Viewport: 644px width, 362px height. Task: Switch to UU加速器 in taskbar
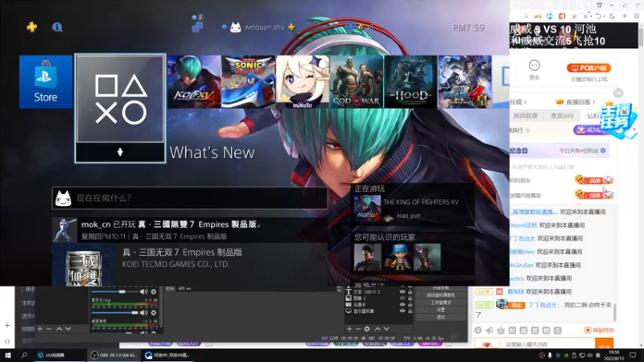coord(60,355)
